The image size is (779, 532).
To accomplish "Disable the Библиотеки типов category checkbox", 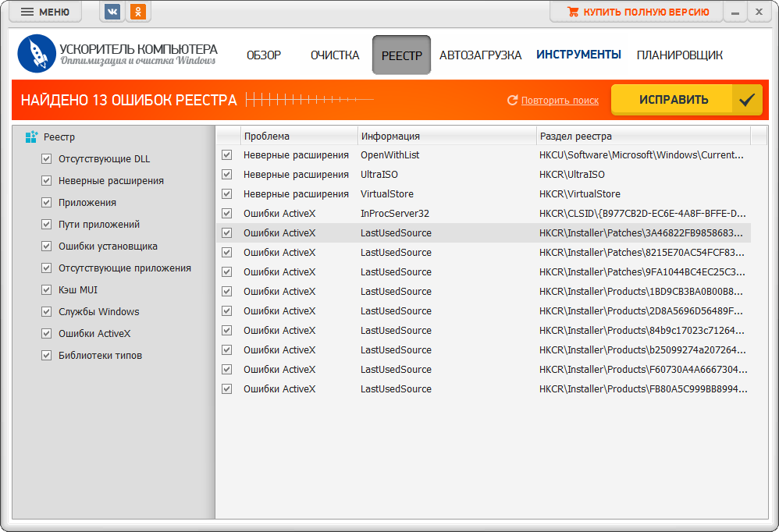I will [x=46, y=356].
